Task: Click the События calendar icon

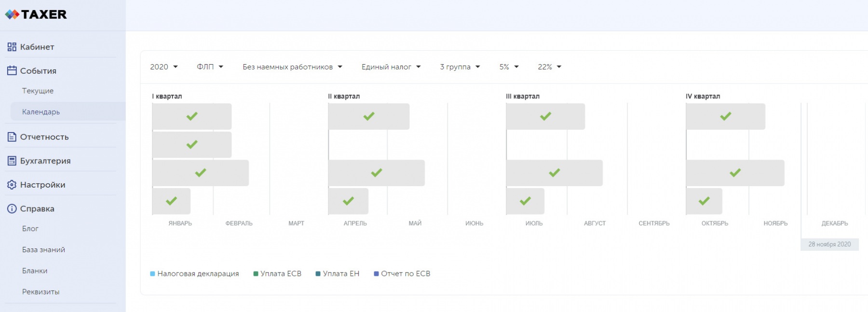Action: (12, 71)
